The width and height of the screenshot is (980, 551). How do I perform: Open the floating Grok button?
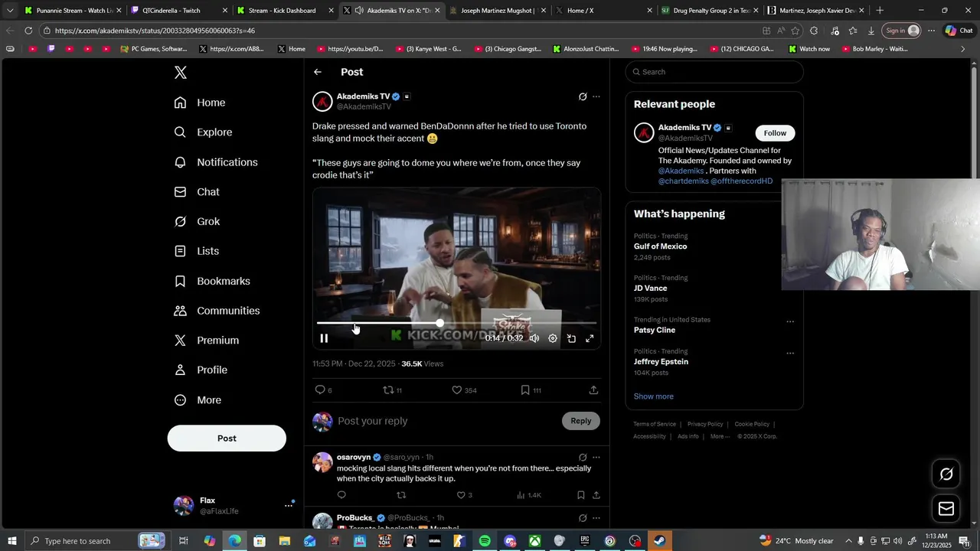946,474
